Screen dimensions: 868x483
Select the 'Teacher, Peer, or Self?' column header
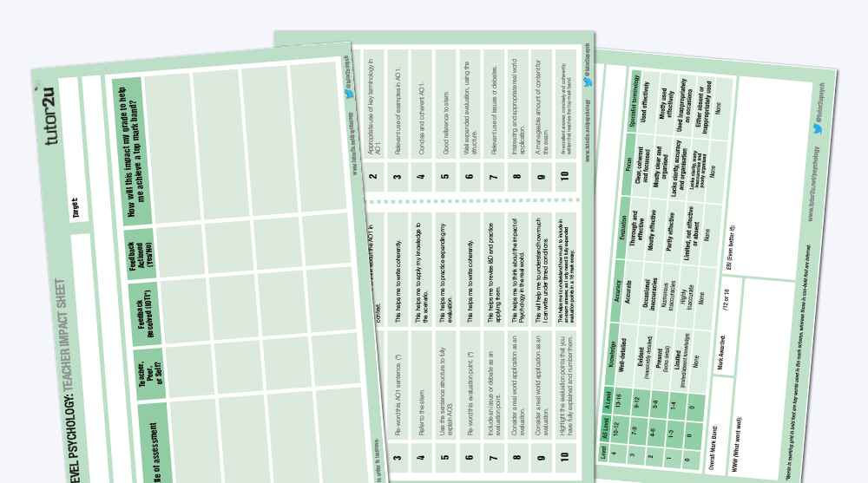point(150,373)
